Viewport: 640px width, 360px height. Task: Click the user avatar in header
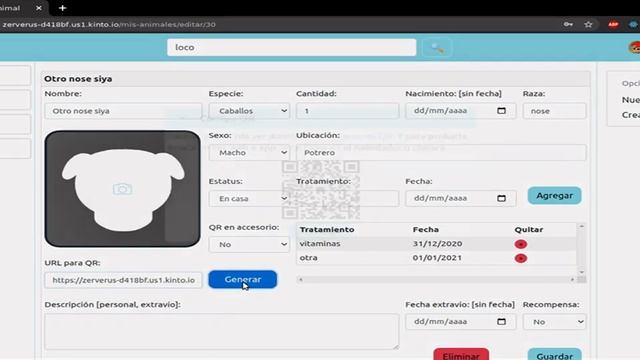click(634, 48)
